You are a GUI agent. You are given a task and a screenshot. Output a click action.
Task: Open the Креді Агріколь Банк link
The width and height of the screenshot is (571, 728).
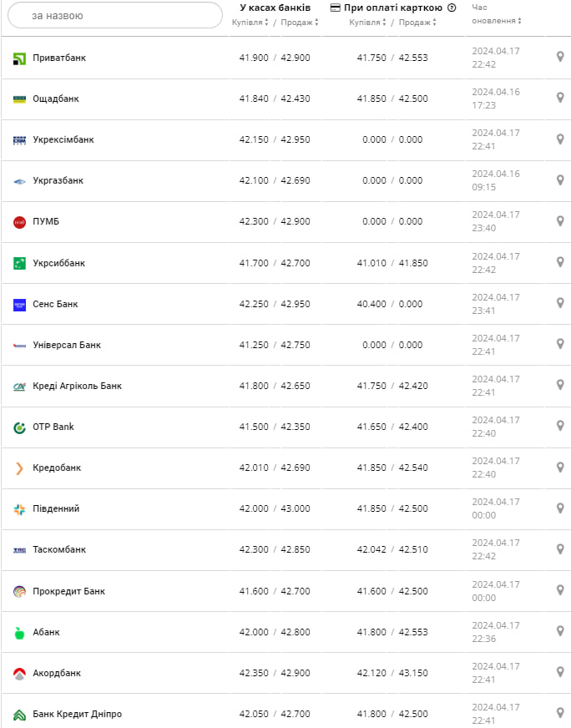tap(78, 386)
